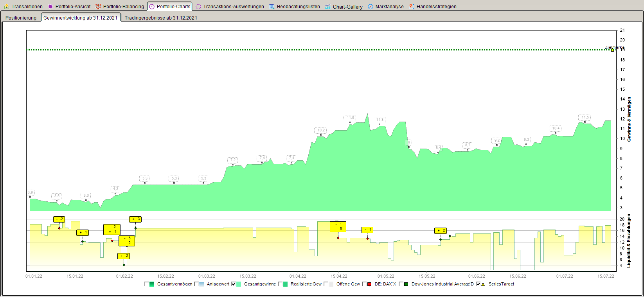Click the '11,3' data label
This screenshot has width=644, height=298.
pyautogui.click(x=379, y=120)
